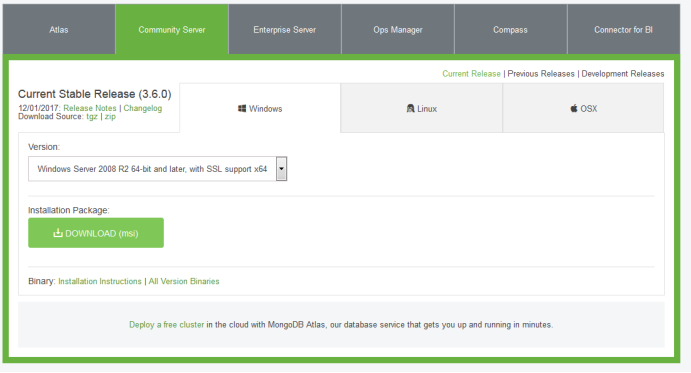
Task: Select the Linux platform tab
Action: [x=421, y=108]
